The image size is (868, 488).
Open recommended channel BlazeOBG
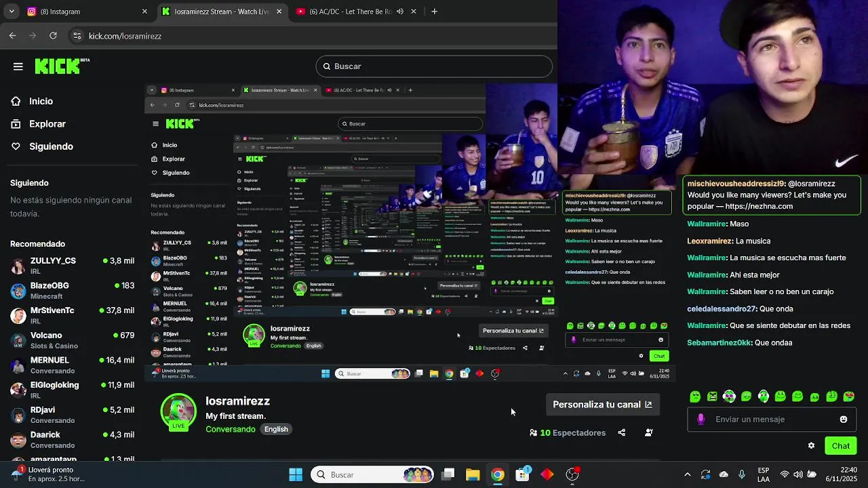click(72, 291)
